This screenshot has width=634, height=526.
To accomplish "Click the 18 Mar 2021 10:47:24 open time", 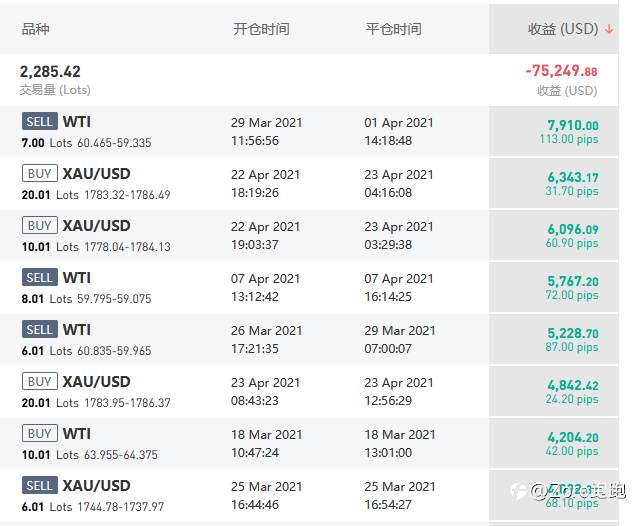I will pyautogui.click(x=266, y=443).
